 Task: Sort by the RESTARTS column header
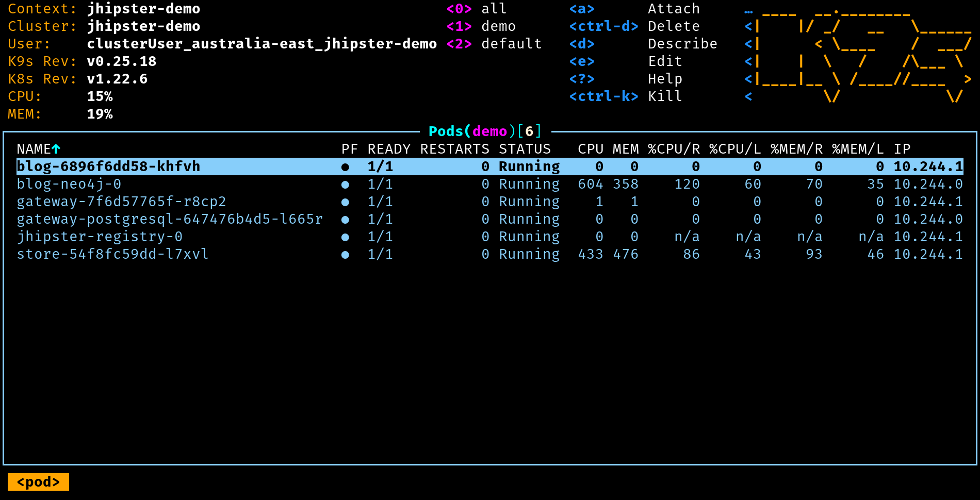click(x=454, y=149)
